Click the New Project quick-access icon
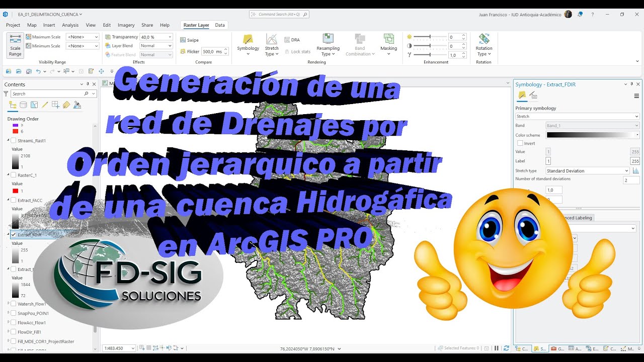 tap(9, 71)
